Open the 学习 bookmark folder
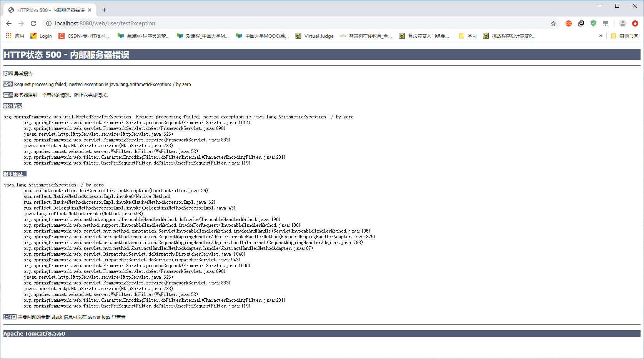This screenshot has width=644, height=359. (468, 36)
